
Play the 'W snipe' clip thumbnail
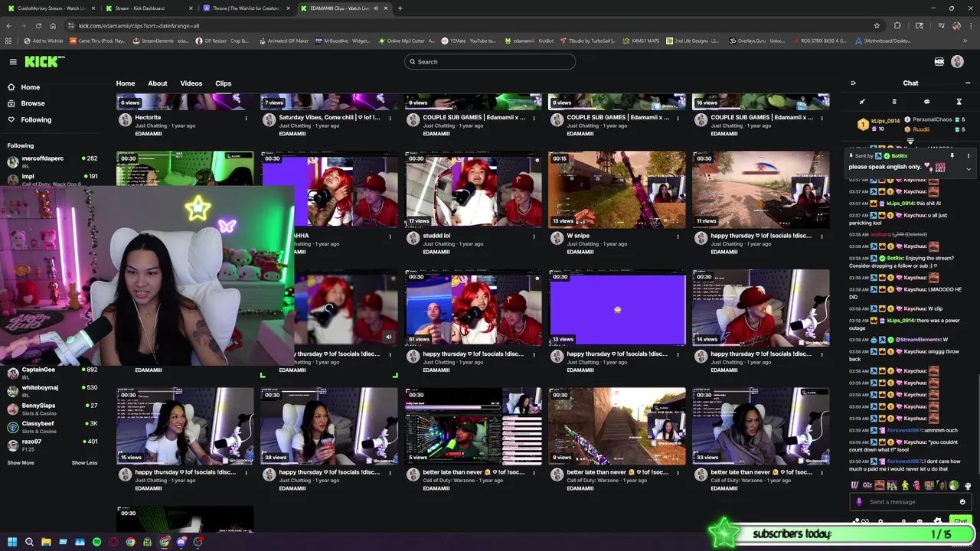[617, 189]
